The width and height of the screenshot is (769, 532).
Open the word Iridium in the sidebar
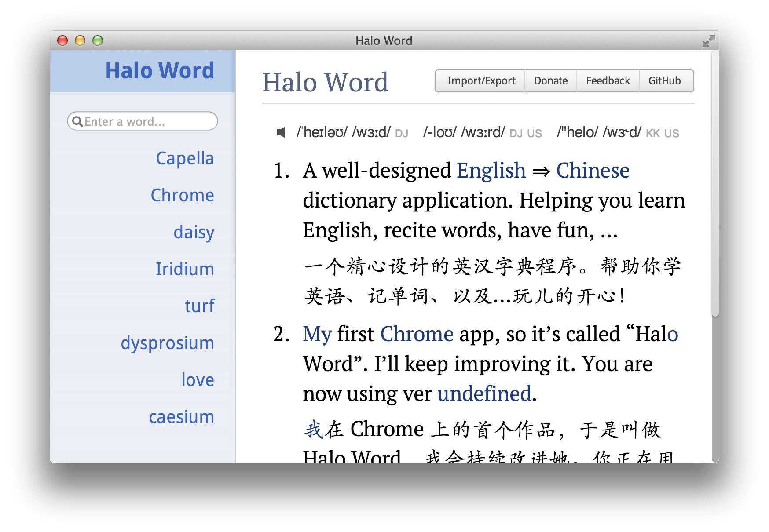coord(185,269)
